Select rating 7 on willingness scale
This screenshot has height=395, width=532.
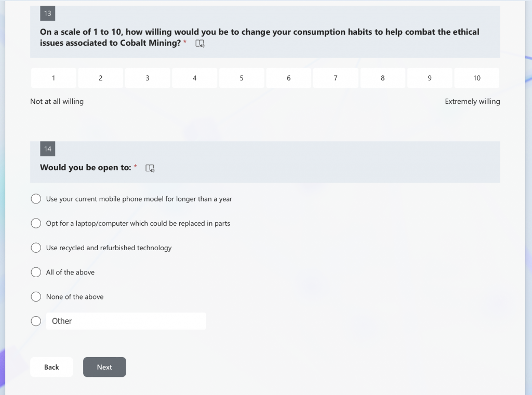(336, 78)
